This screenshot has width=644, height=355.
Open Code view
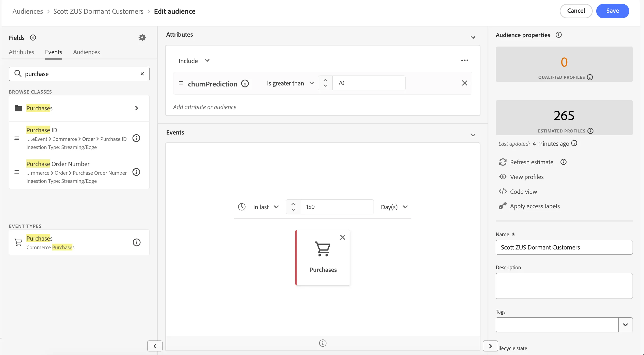[x=518, y=192]
